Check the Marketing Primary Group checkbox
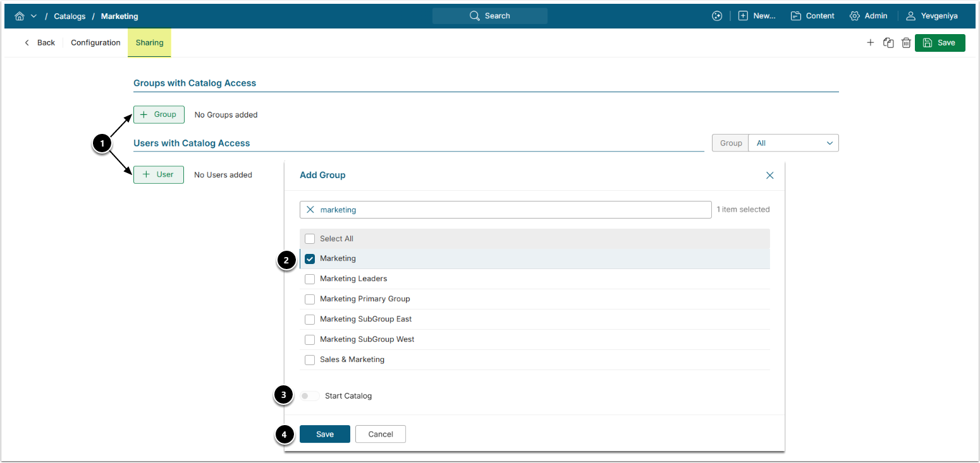Screen dimensions: 980x463 [310, 299]
